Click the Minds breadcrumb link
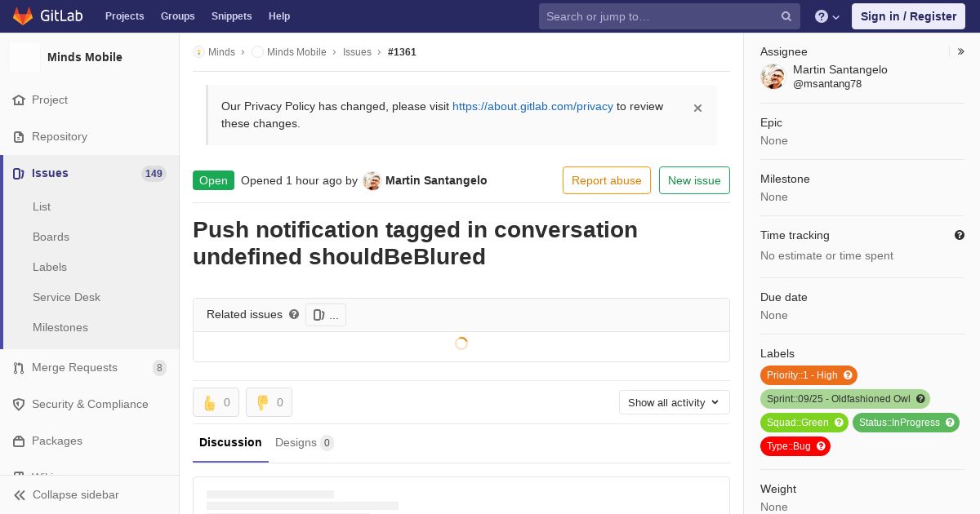 tap(221, 52)
